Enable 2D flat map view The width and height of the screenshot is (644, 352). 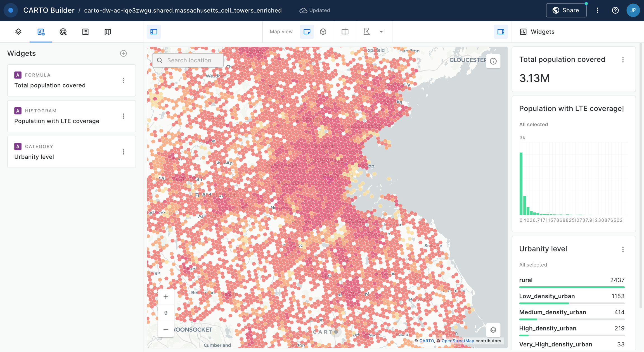(307, 32)
